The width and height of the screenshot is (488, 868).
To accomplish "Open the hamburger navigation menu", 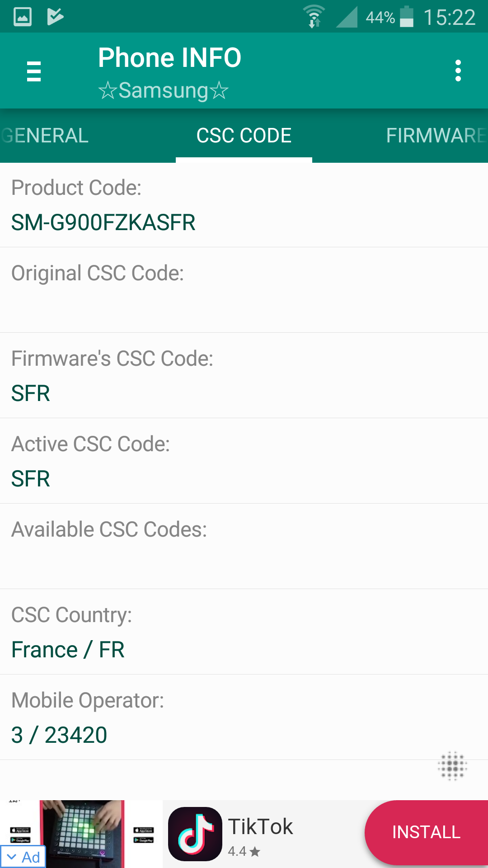I will pos(34,71).
